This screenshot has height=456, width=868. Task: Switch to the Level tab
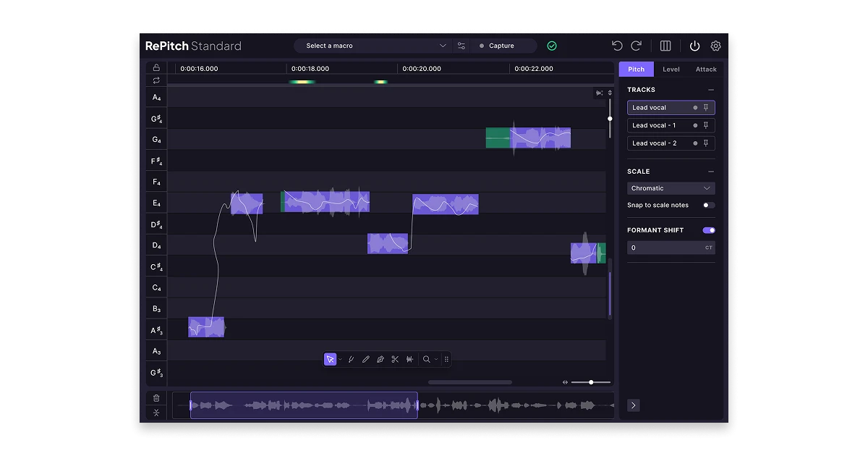[671, 69]
